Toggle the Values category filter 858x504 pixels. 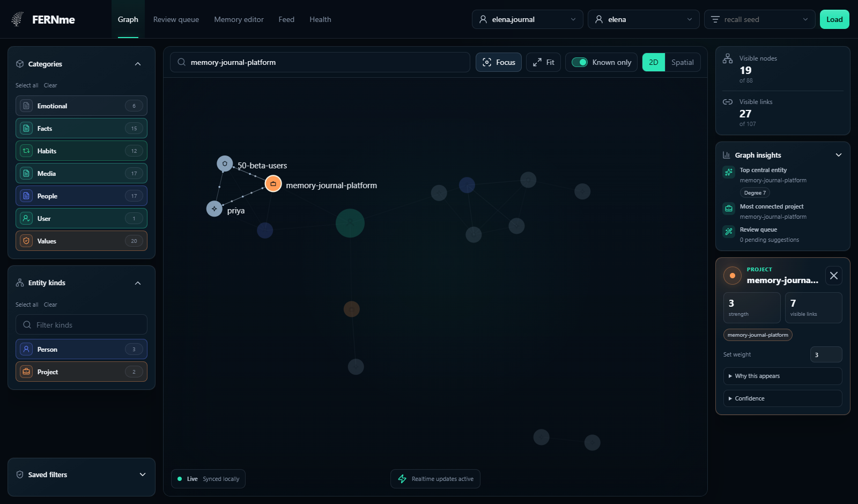tap(82, 241)
